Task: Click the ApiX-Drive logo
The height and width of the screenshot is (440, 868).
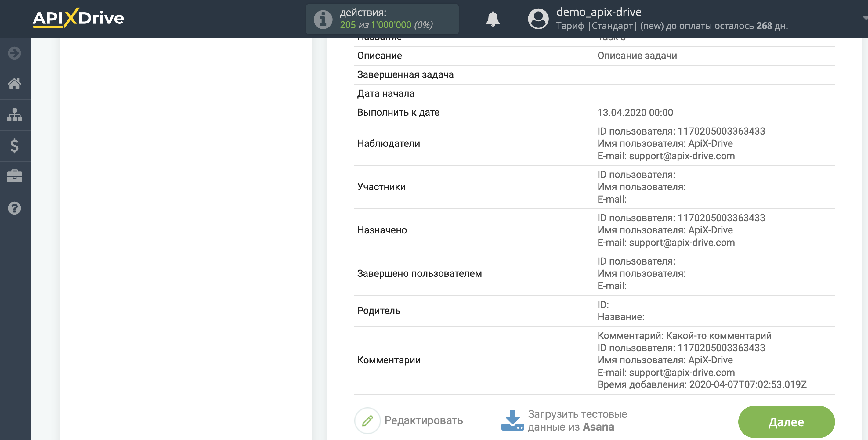Action: pos(78,18)
